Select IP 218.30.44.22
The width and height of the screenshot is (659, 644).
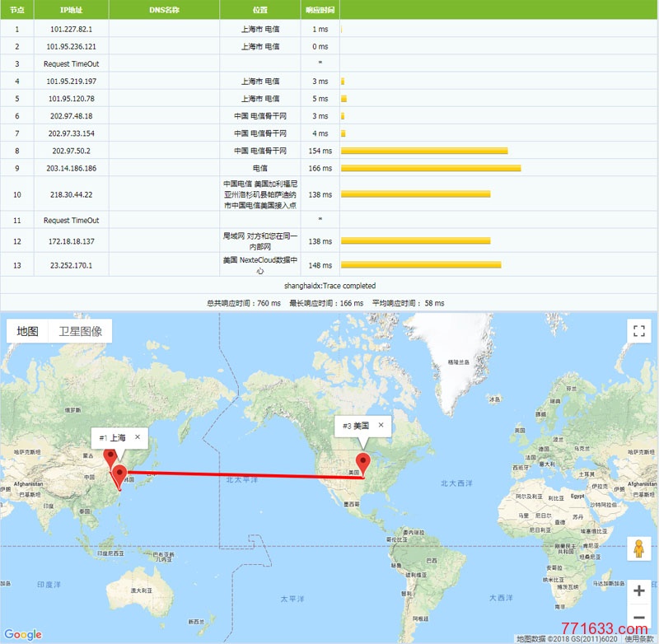click(x=71, y=194)
